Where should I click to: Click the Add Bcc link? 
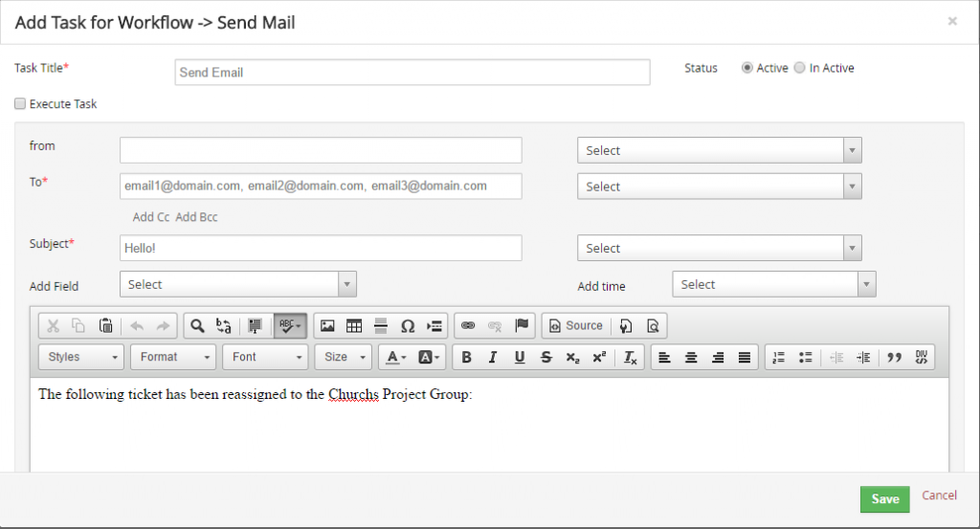[x=196, y=217]
